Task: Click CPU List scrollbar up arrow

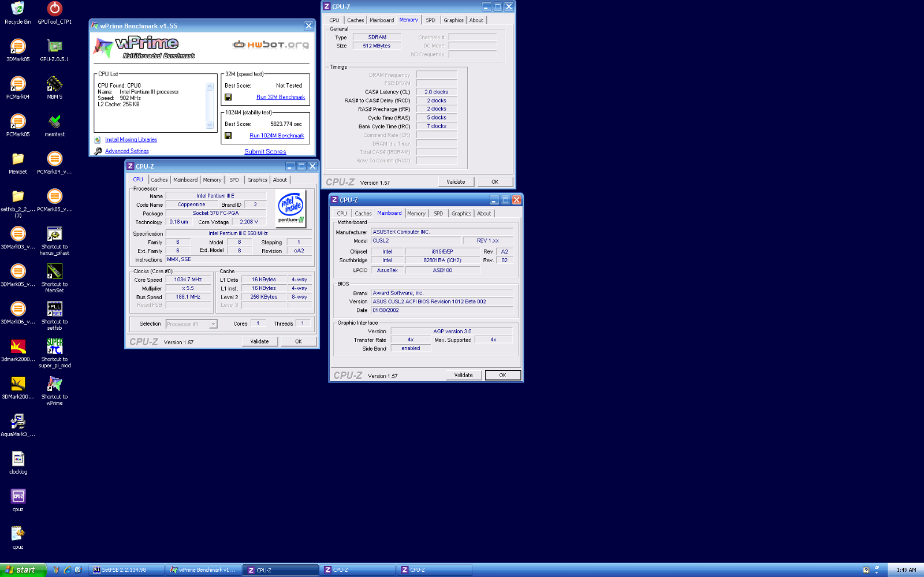Action: click(x=210, y=87)
